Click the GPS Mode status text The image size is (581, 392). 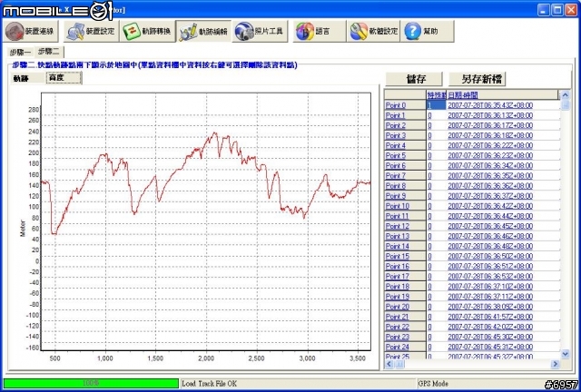[x=433, y=384]
